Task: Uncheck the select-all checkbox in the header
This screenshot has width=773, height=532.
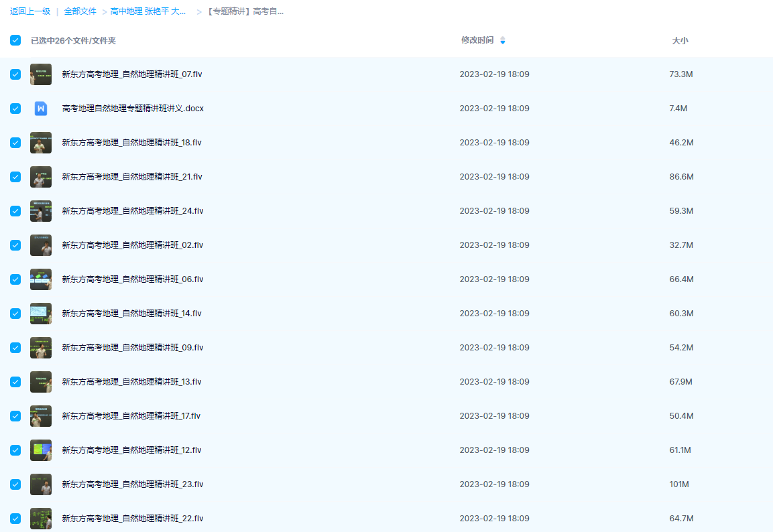Action: click(x=15, y=41)
